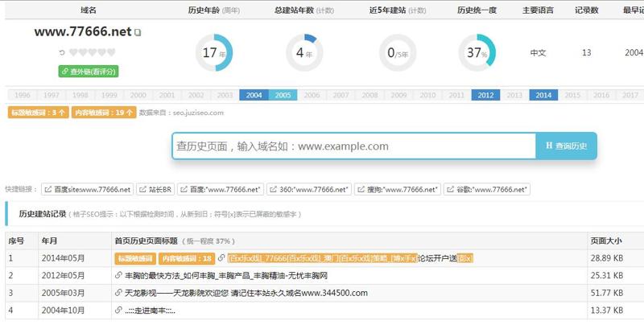The height and width of the screenshot is (325, 644).
Task: Open the 天龙影视 history page title
Action: [x=246, y=293]
